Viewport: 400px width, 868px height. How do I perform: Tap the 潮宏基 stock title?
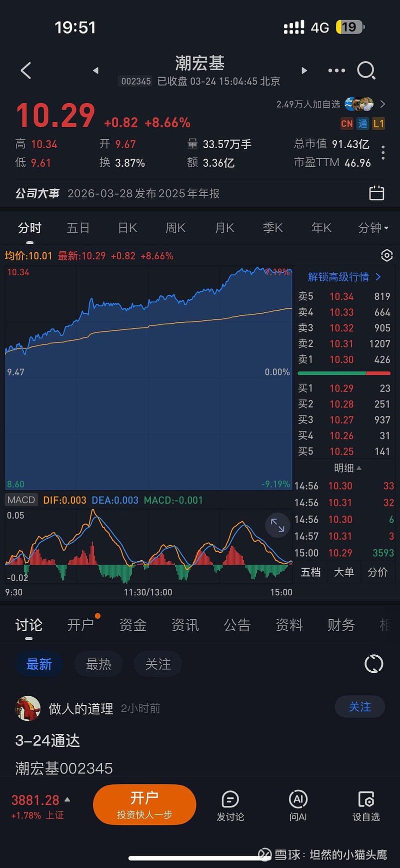coord(199,63)
